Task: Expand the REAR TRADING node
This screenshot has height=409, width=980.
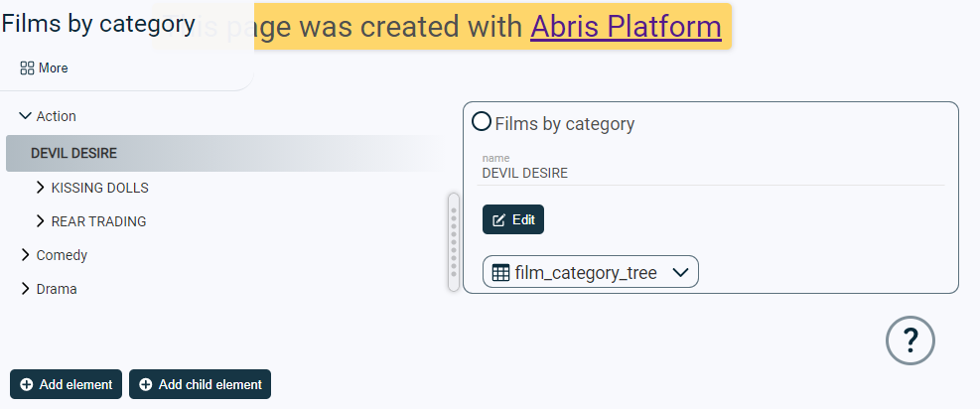Action: point(41,221)
